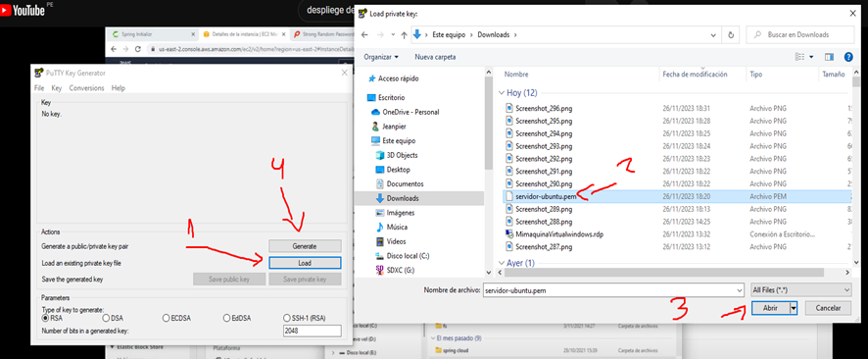Select Disco local (C:) drive
The height and width of the screenshot is (359, 868).
coord(402,256)
